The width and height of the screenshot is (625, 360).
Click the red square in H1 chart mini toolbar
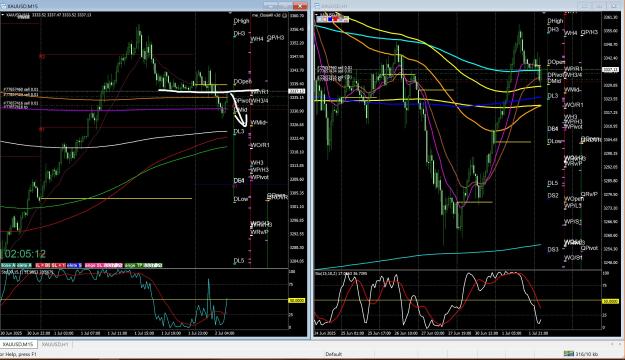(336, 19)
